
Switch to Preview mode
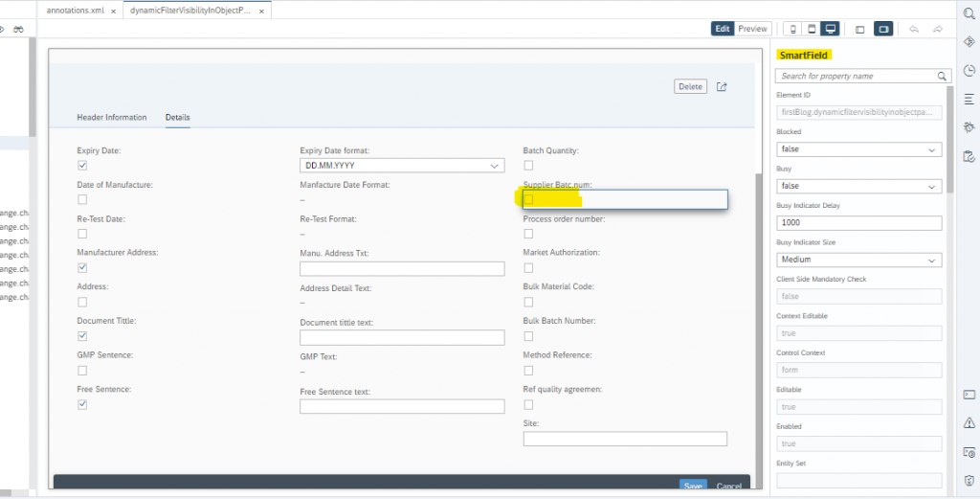pos(752,29)
